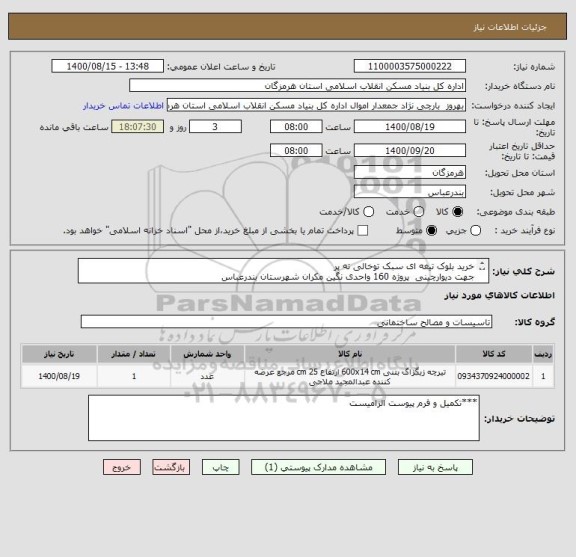Select the خدمت radio button

[418, 212]
